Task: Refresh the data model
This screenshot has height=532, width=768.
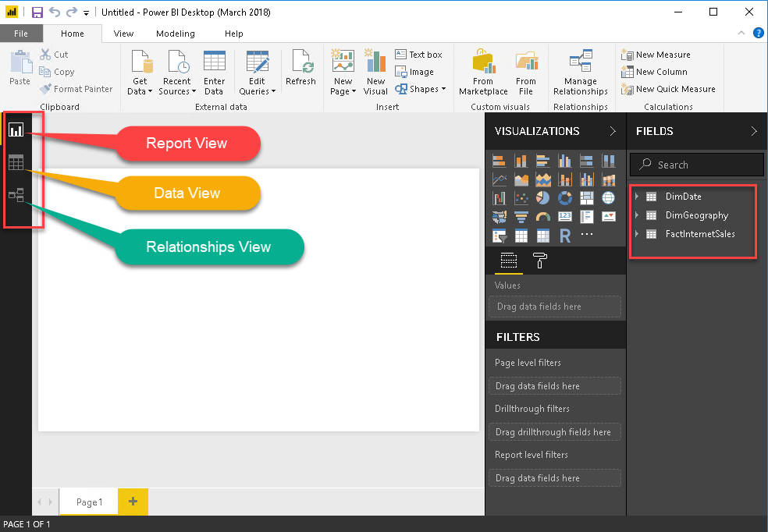Action: (x=301, y=70)
